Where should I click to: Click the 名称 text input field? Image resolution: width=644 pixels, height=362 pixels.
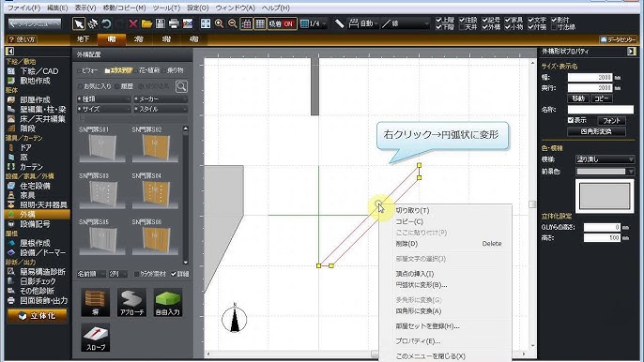[601, 110]
